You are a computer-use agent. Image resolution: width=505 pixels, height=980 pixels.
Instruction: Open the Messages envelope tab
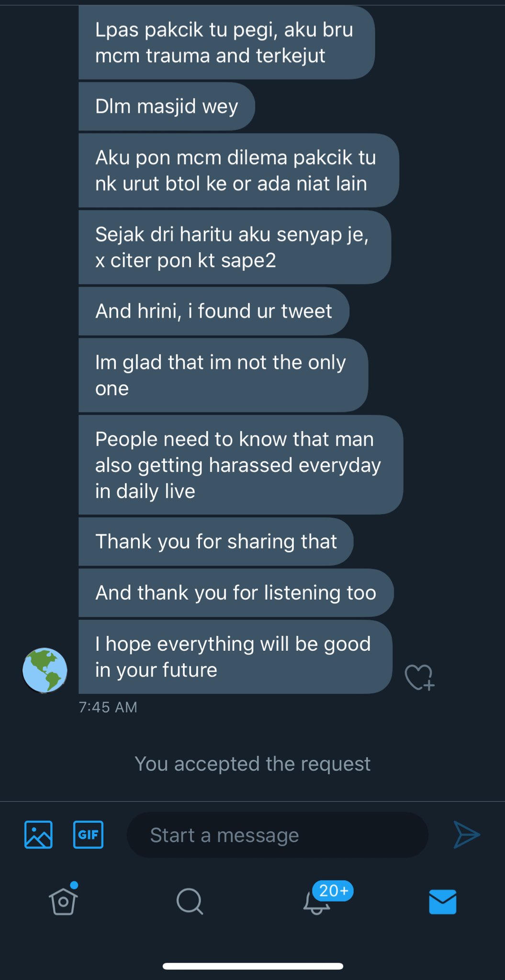[x=443, y=902]
